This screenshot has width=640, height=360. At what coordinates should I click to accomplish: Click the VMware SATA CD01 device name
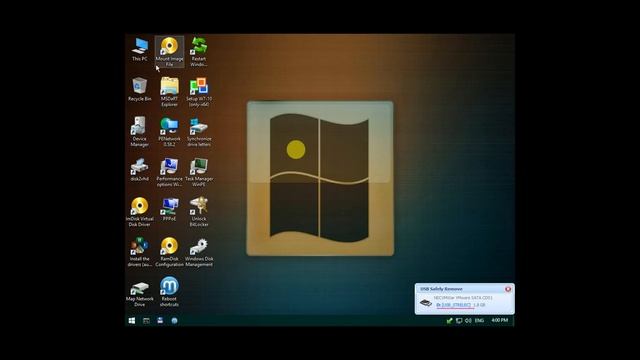click(x=463, y=298)
